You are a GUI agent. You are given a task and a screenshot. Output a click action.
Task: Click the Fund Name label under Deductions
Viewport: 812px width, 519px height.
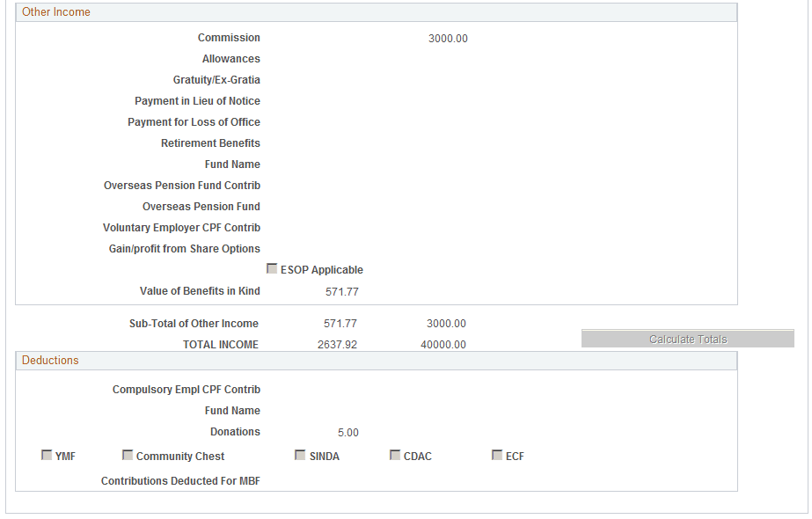[x=232, y=411]
